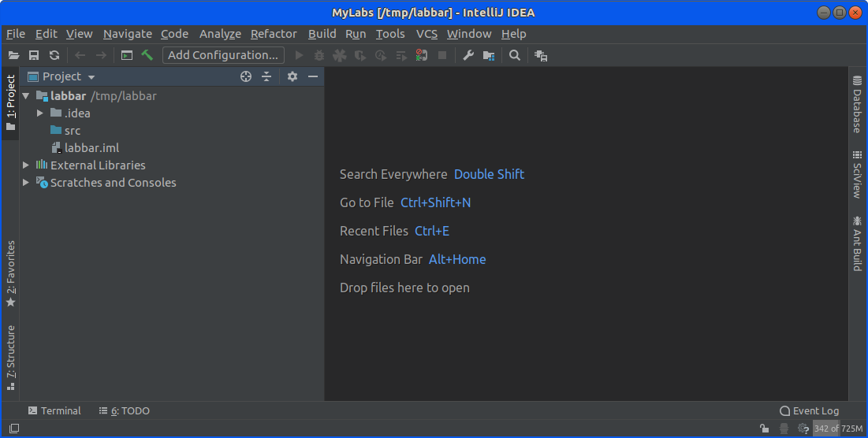Hide the Project panel with minus icon
The width and height of the screenshot is (868, 438).
(313, 77)
